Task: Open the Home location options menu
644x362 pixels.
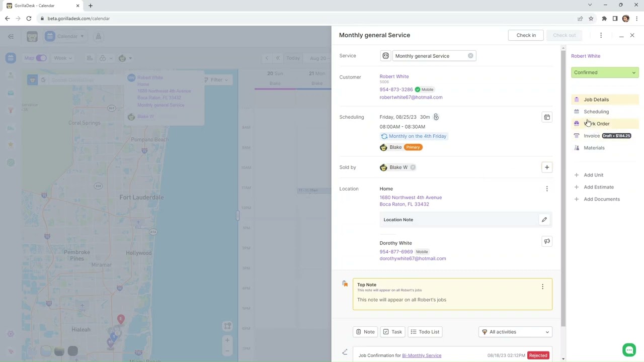Action: point(547,189)
